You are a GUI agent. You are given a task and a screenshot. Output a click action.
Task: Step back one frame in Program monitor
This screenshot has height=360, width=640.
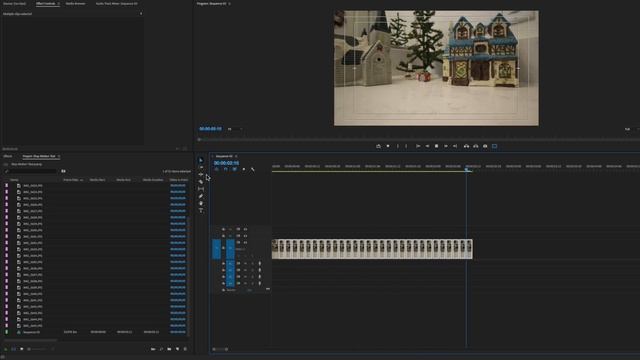point(427,146)
